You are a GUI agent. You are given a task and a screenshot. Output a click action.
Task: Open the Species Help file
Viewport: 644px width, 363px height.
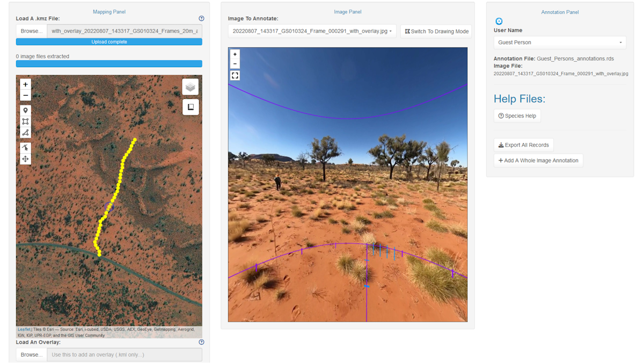(517, 116)
